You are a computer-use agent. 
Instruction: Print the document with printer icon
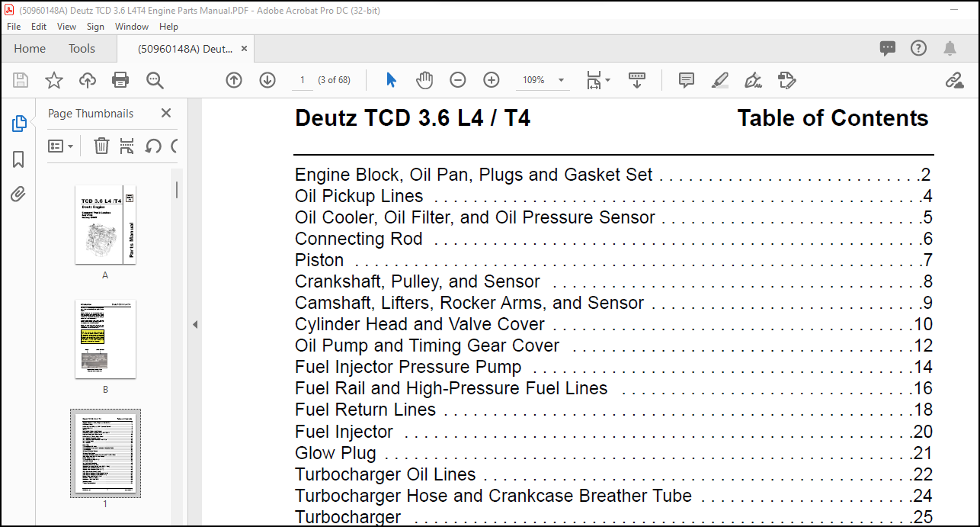pos(120,80)
